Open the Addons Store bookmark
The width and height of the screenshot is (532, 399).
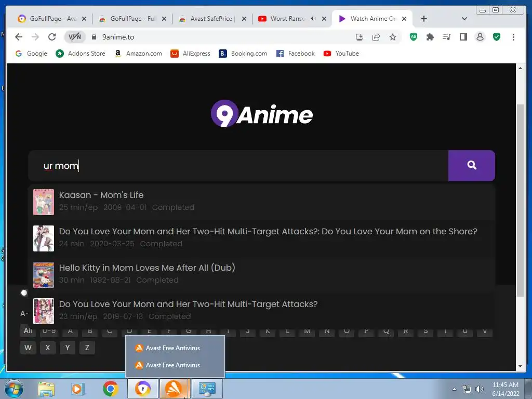point(81,54)
